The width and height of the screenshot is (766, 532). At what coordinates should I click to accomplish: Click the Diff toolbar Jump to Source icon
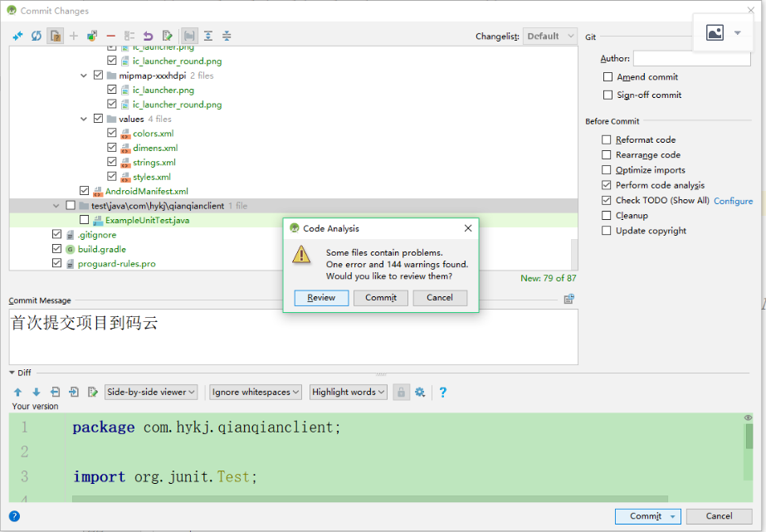[92, 392]
